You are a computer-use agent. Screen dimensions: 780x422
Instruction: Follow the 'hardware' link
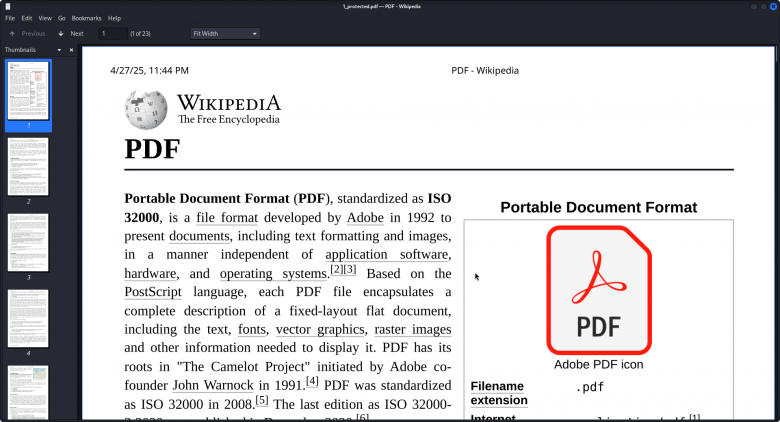click(150, 274)
